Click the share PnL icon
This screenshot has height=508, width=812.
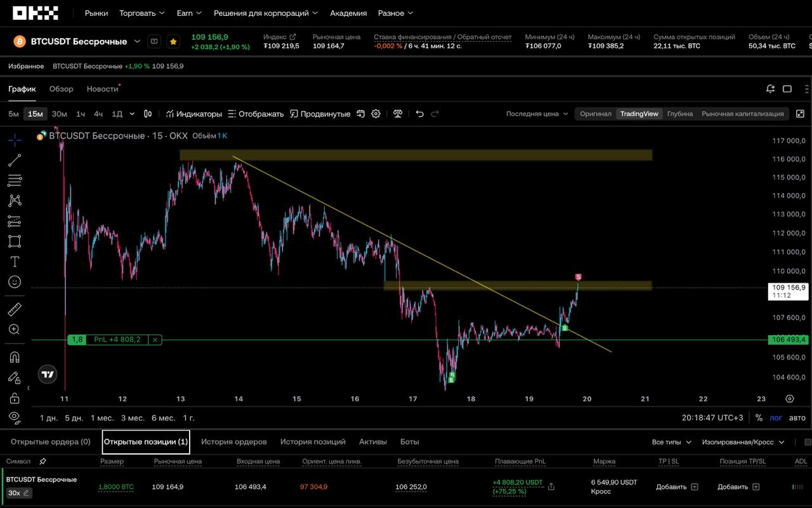pyautogui.click(x=551, y=486)
